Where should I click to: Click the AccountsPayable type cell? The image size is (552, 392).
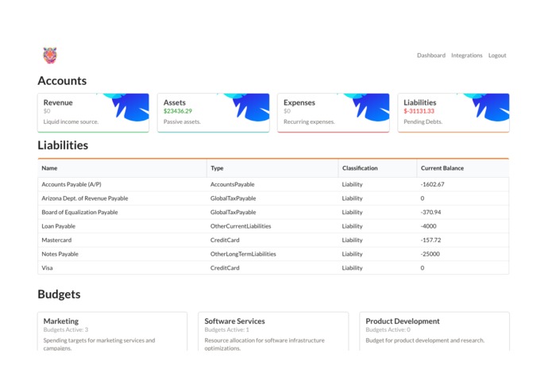[233, 184]
